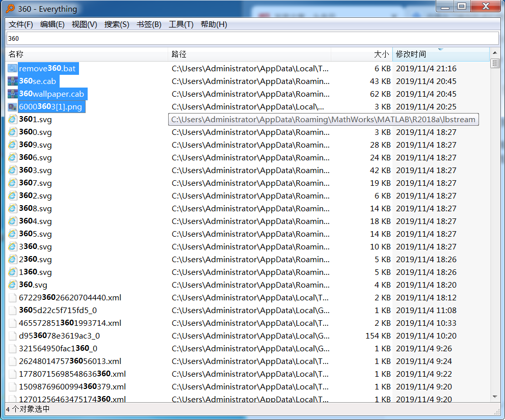Open the 文件(F) menu
The image size is (505, 420).
click(x=20, y=24)
